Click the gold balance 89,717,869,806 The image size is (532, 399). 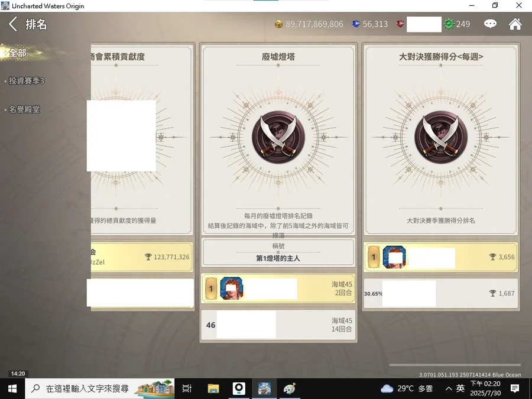[314, 24]
